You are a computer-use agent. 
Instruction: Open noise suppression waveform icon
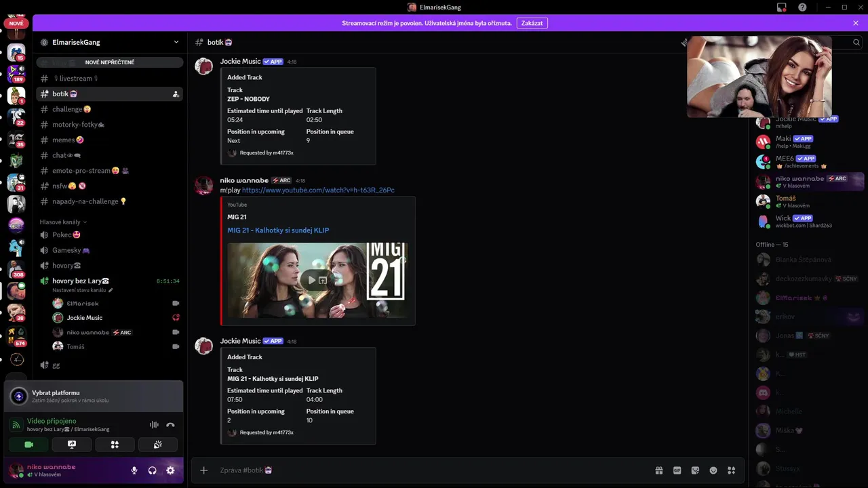click(154, 425)
